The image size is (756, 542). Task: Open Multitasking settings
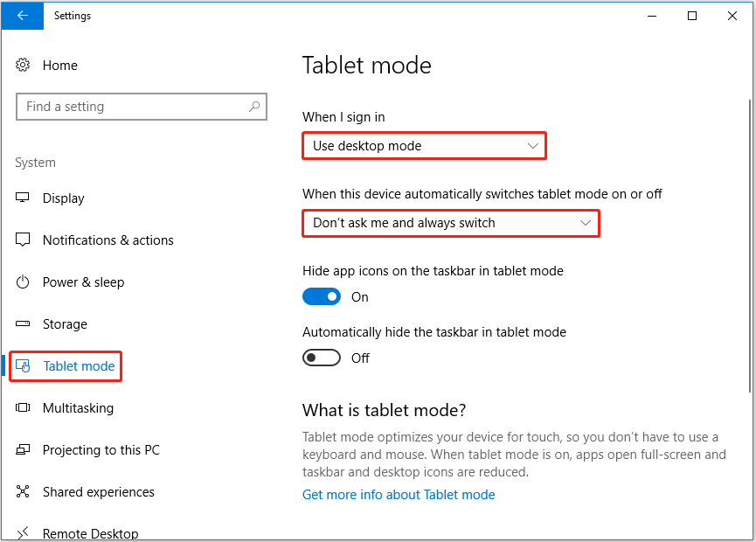coord(24,408)
